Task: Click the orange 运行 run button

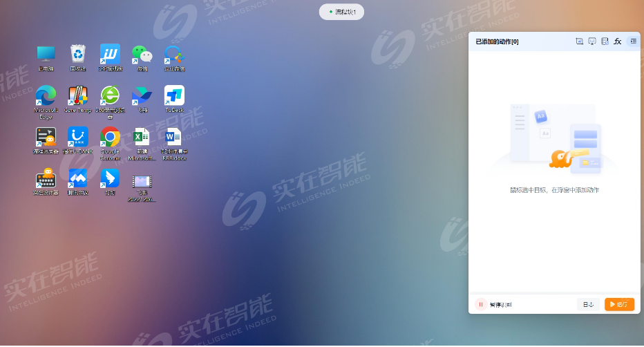Action: (x=619, y=304)
